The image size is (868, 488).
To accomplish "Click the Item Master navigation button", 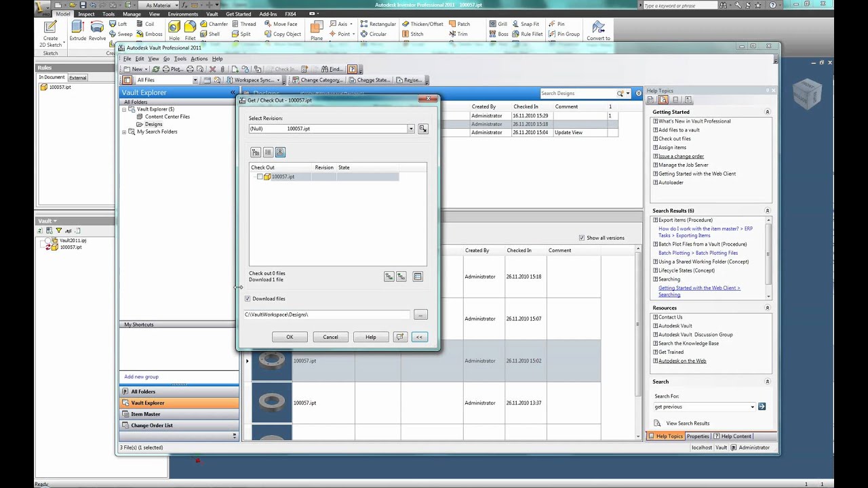I will [x=179, y=414].
